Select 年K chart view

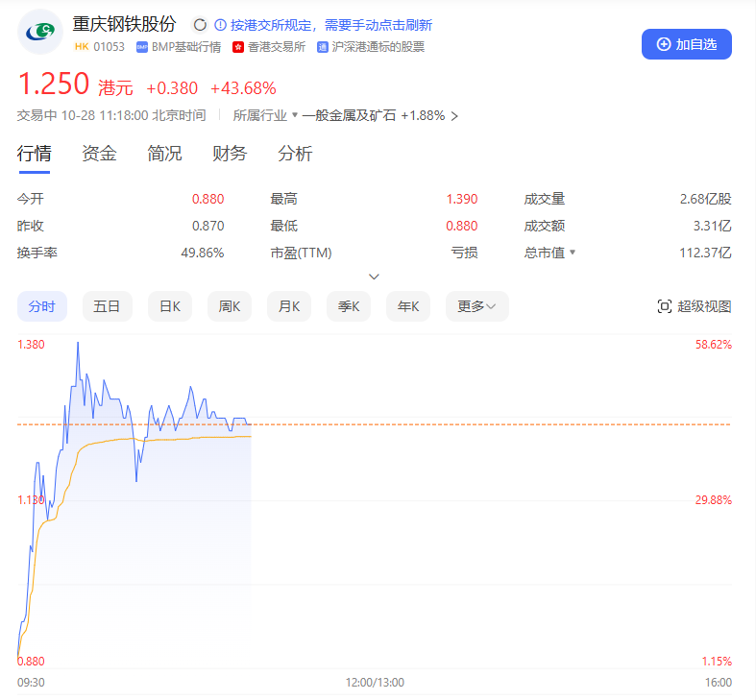pos(408,306)
